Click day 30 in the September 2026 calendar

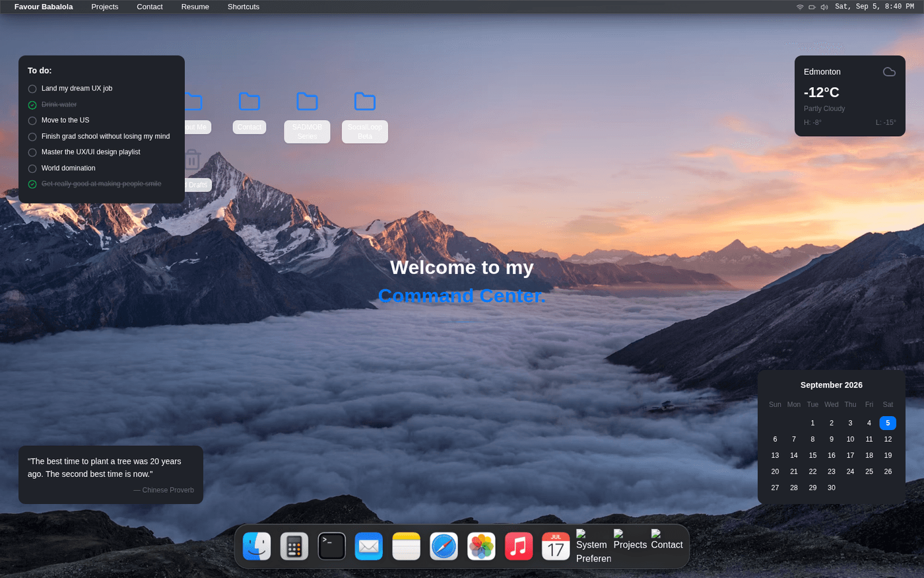pos(832,488)
